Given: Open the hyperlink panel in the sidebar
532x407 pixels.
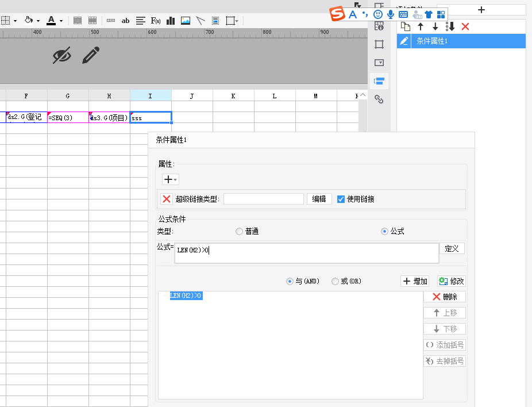Looking at the screenshot, I should pyautogui.click(x=379, y=99).
